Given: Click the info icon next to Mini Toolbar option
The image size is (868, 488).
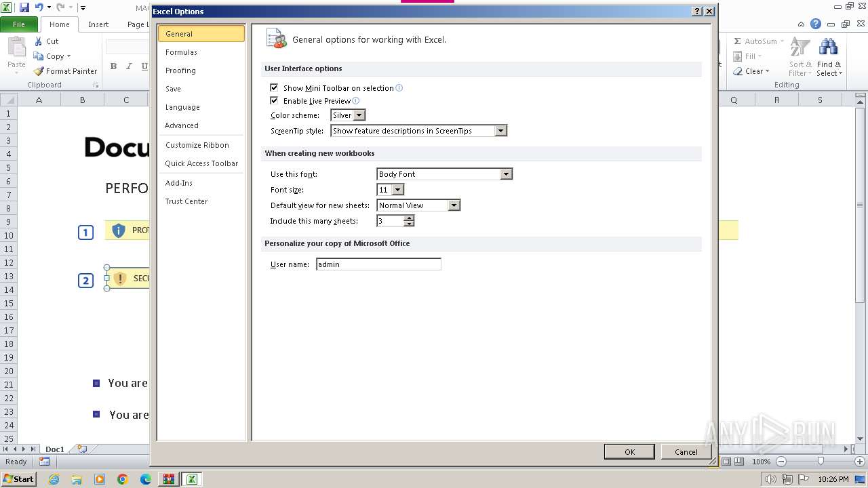Looking at the screenshot, I should tap(399, 88).
